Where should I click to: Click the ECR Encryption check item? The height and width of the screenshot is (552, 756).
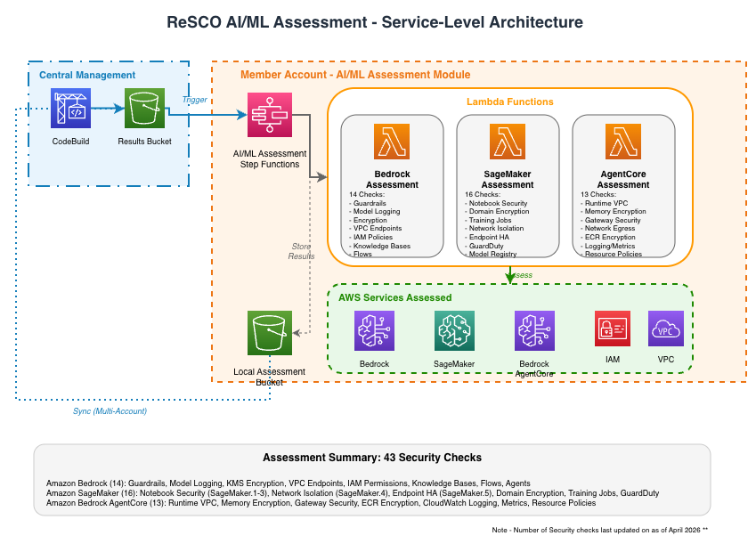pyautogui.click(x=610, y=237)
